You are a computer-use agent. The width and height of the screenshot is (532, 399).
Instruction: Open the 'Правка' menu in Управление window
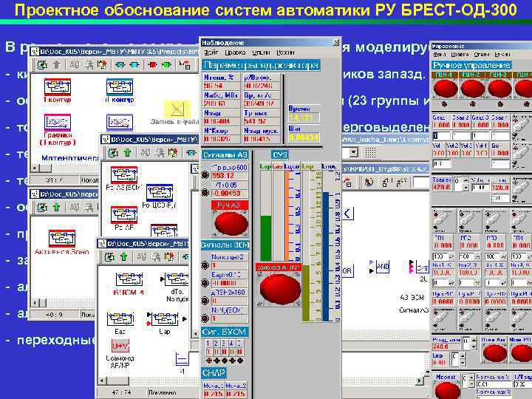pyautogui.click(x=460, y=54)
